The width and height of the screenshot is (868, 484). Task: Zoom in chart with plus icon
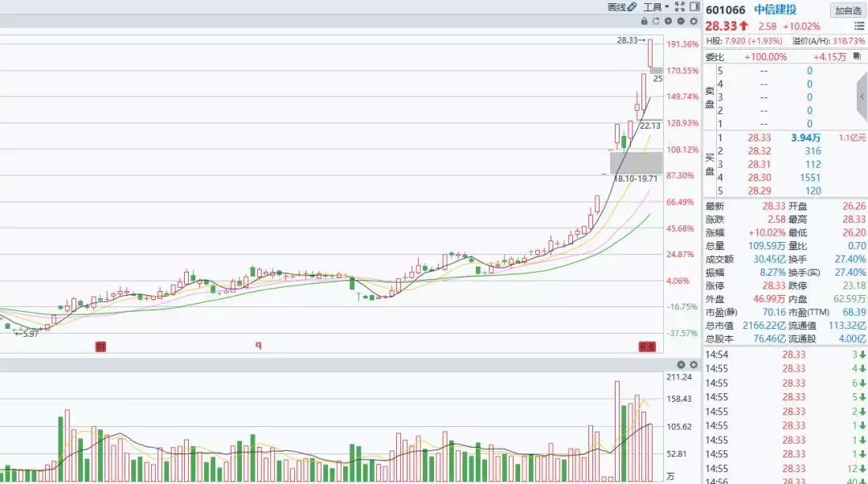tap(669, 21)
